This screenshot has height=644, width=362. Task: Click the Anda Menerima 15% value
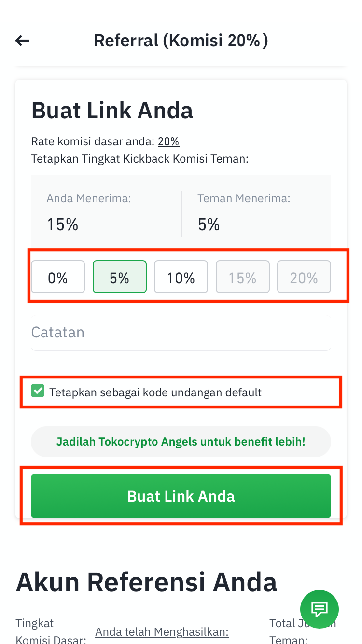pyautogui.click(x=63, y=224)
